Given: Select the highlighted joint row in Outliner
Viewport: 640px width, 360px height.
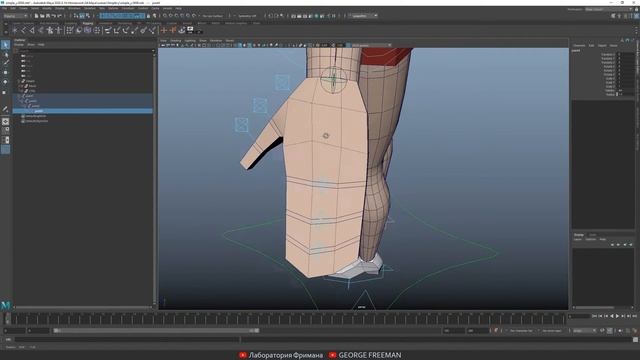Looking at the screenshot, I should 83,111.
